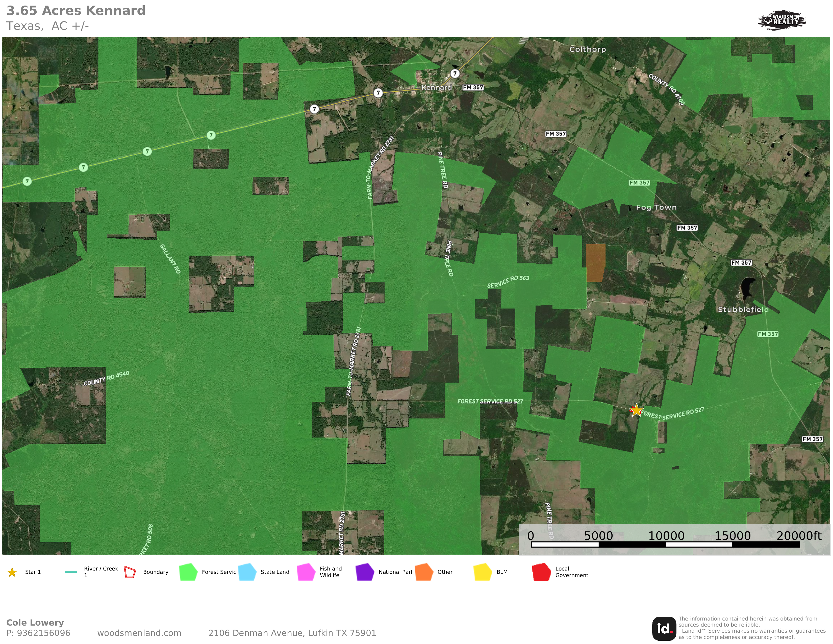Click the FM 357 shield beside Kennard
833x644 pixels.
coord(473,87)
